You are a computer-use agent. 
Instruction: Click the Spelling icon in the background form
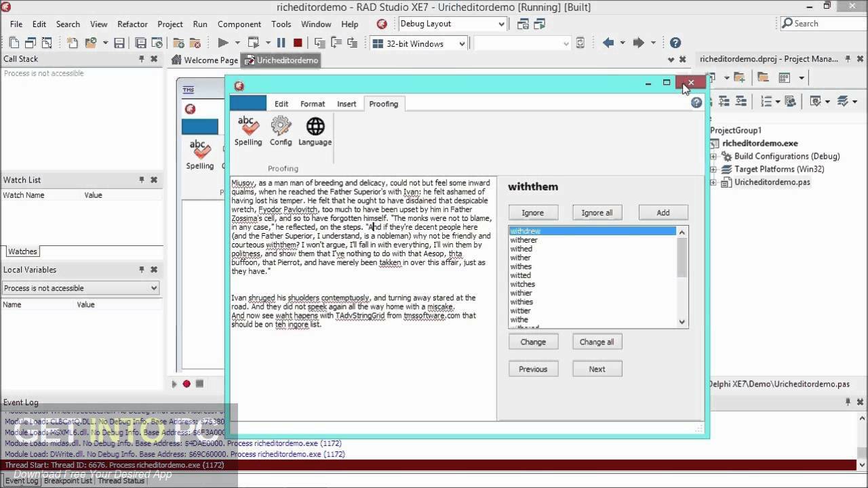click(199, 155)
